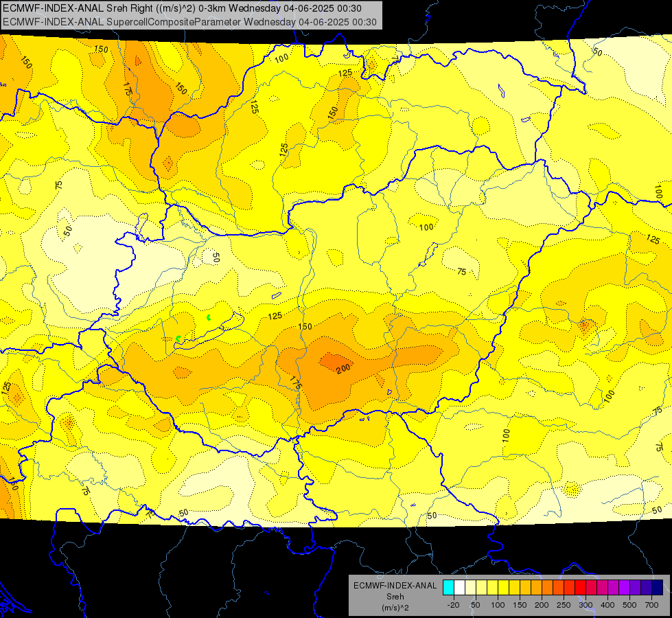Click the cyan swatch in the legend
The height and width of the screenshot is (618, 672).
pyautogui.click(x=449, y=587)
